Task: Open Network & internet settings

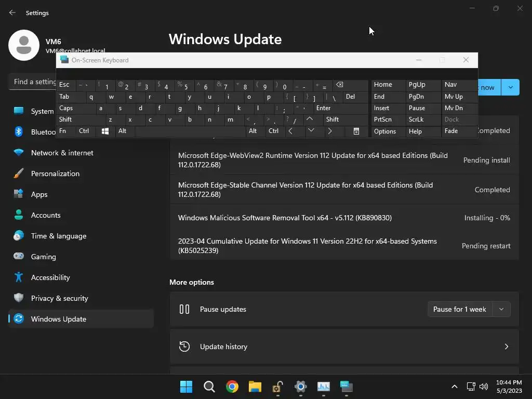Action: 81,153
